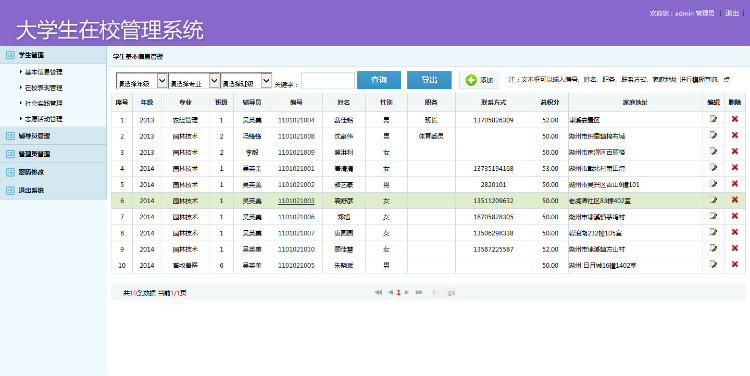Viewport: 750px width, 376px height.
Task: Open the 请选择年级 grade dropdown
Action: click(x=142, y=81)
